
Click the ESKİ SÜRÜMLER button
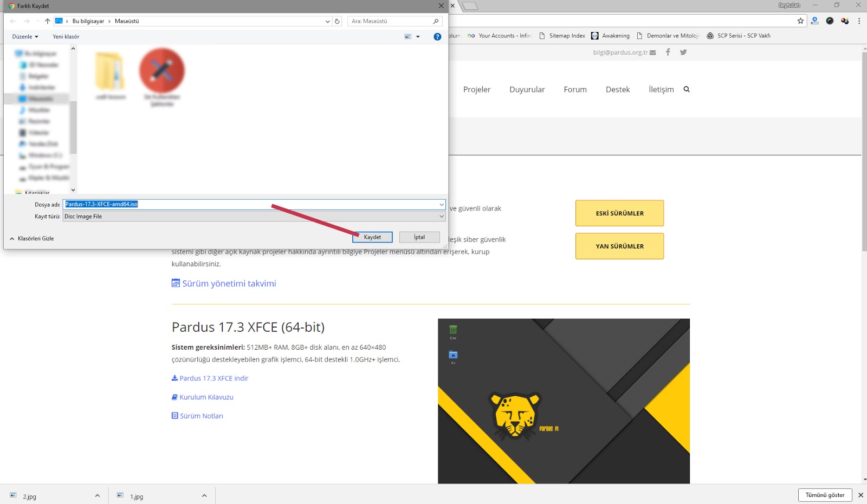click(x=619, y=213)
